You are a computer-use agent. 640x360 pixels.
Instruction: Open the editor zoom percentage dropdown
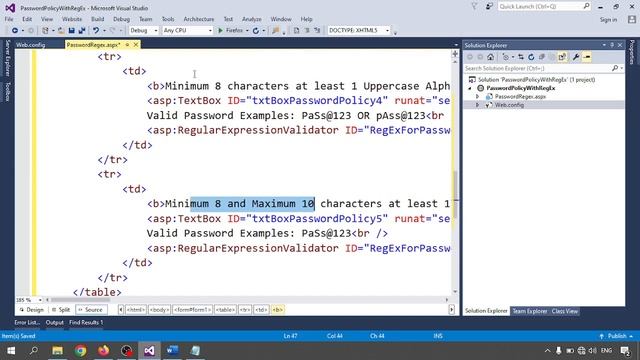pyautogui.click(x=40, y=300)
